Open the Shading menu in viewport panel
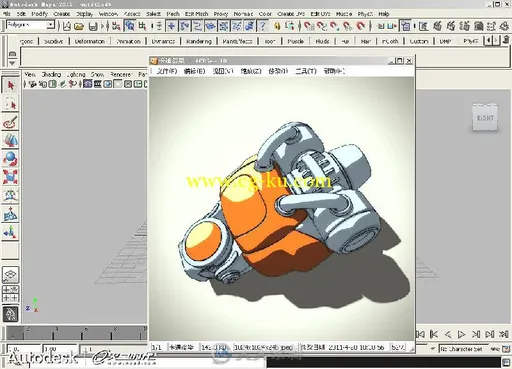The height and width of the screenshot is (369, 512). [x=51, y=74]
